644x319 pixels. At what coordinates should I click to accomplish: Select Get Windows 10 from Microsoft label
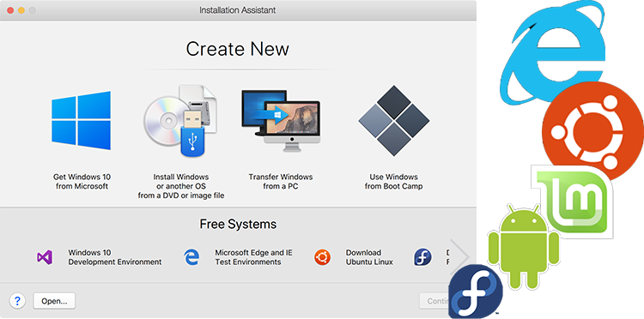(x=82, y=182)
